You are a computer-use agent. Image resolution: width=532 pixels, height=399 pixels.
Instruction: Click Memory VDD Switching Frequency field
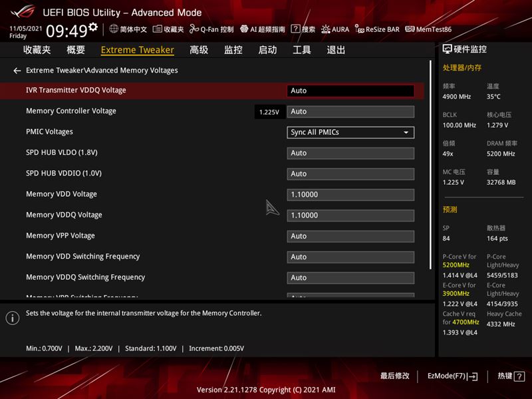click(x=350, y=257)
